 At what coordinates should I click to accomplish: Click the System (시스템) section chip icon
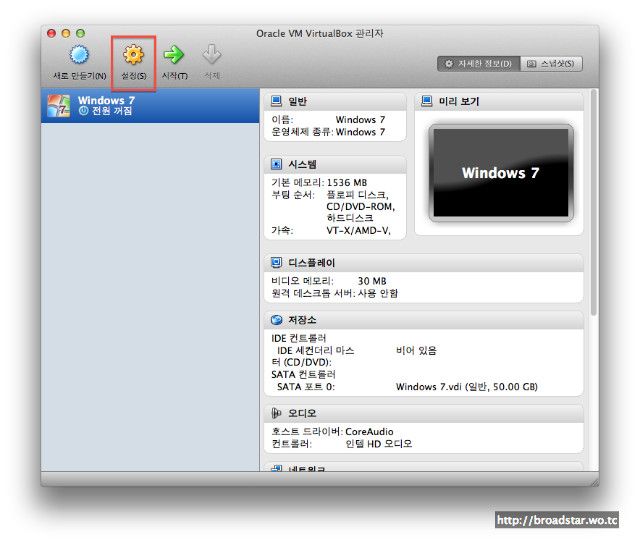(x=276, y=164)
